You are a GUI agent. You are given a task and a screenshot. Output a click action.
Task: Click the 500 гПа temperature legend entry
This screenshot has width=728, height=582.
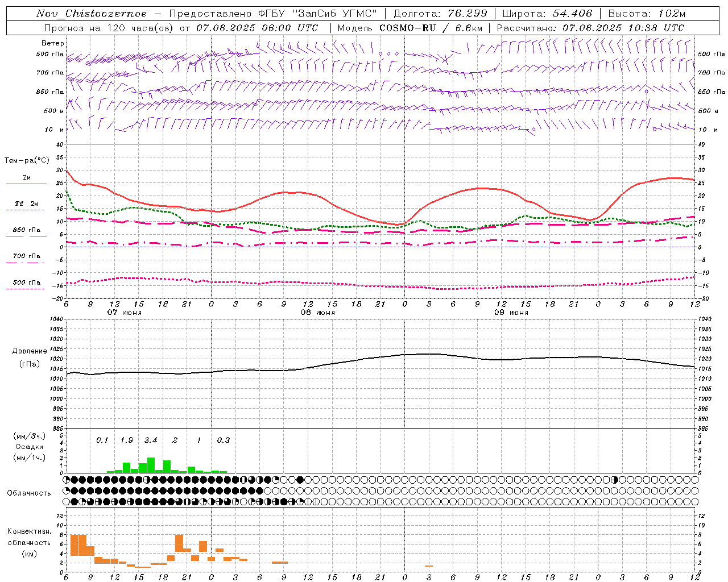pos(26,282)
